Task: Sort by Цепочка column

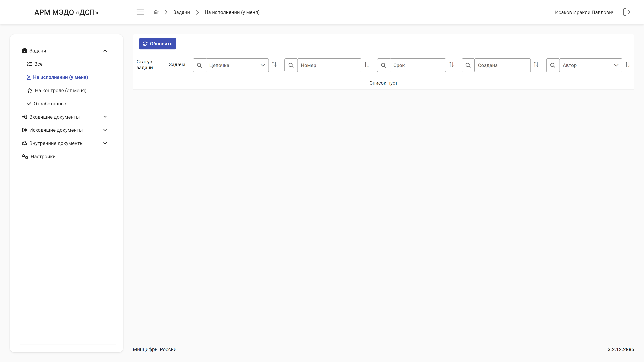Action: [274, 65]
